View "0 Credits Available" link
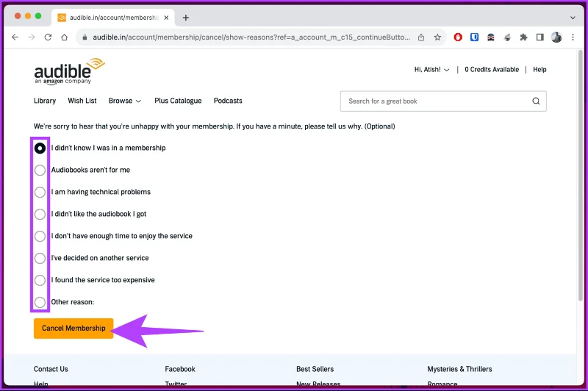 (x=492, y=69)
